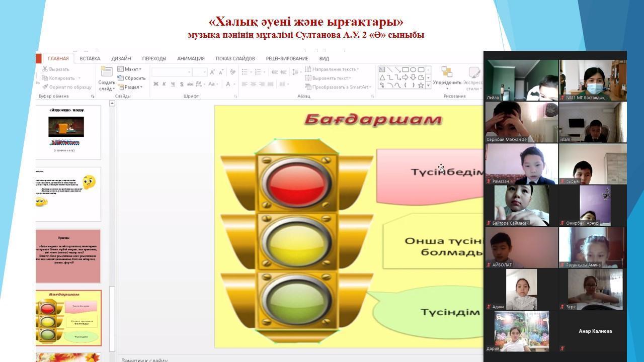This screenshot has width=644, height=362.
Task: Insert a text box from shapes gallery
Action: click(382, 69)
